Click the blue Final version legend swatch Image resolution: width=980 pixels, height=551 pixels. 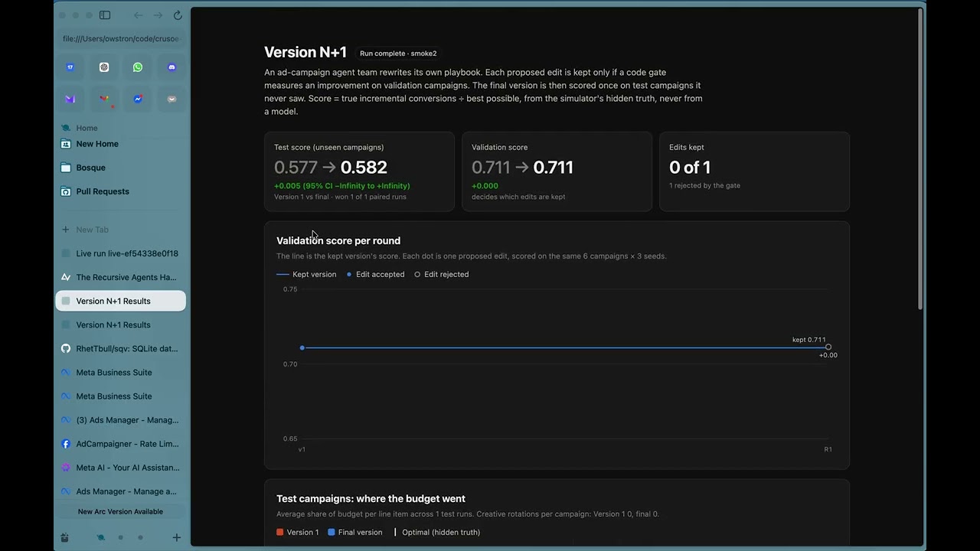click(x=332, y=532)
